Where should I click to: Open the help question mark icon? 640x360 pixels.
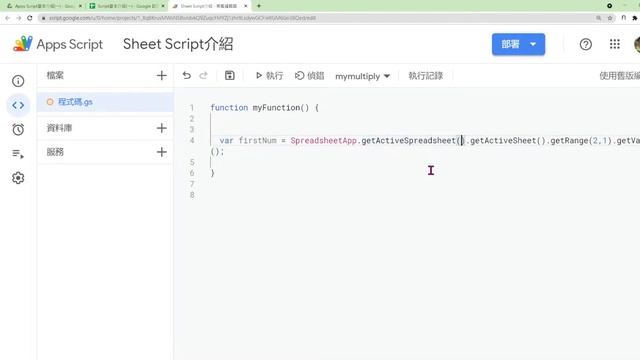tap(586, 44)
